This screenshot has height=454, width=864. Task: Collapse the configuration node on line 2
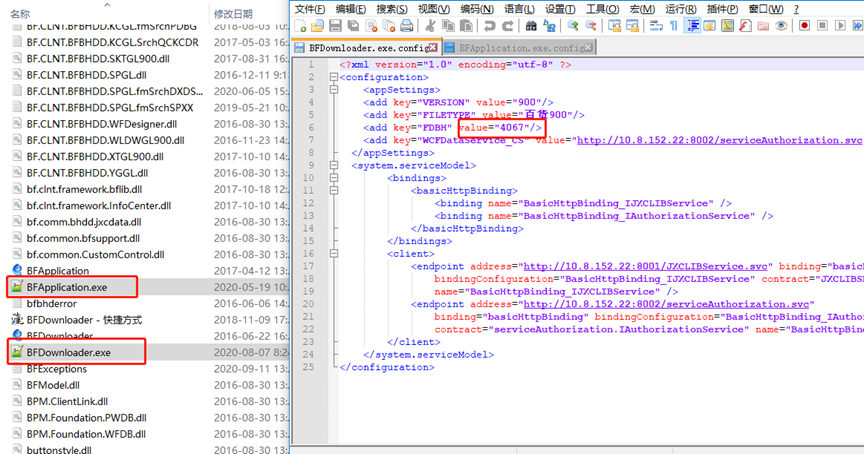pos(333,77)
